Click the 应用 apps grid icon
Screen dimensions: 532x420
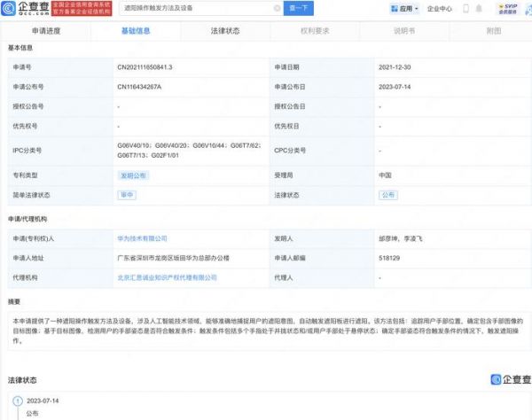(x=395, y=9)
